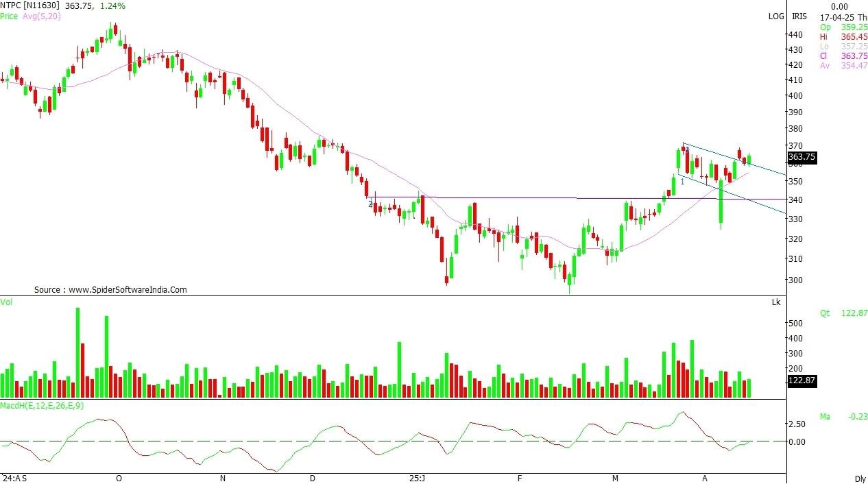The width and height of the screenshot is (868, 484).
Task: Click the wave marker '2' near 340
Action: tap(370, 204)
